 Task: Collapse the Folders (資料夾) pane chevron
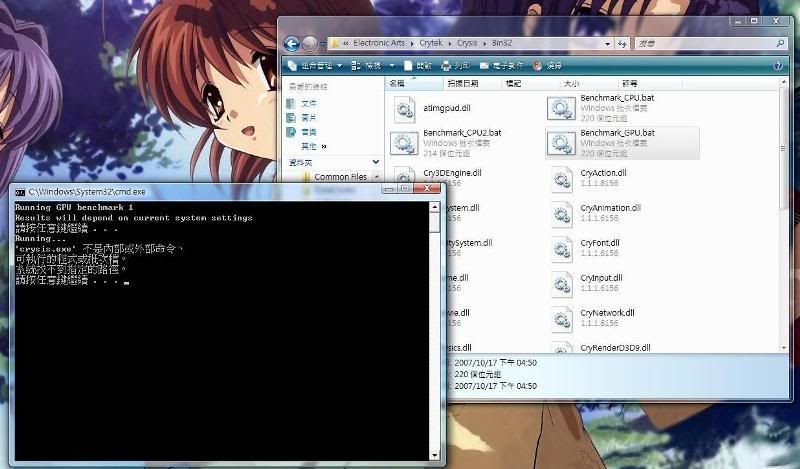click(x=376, y=162)
